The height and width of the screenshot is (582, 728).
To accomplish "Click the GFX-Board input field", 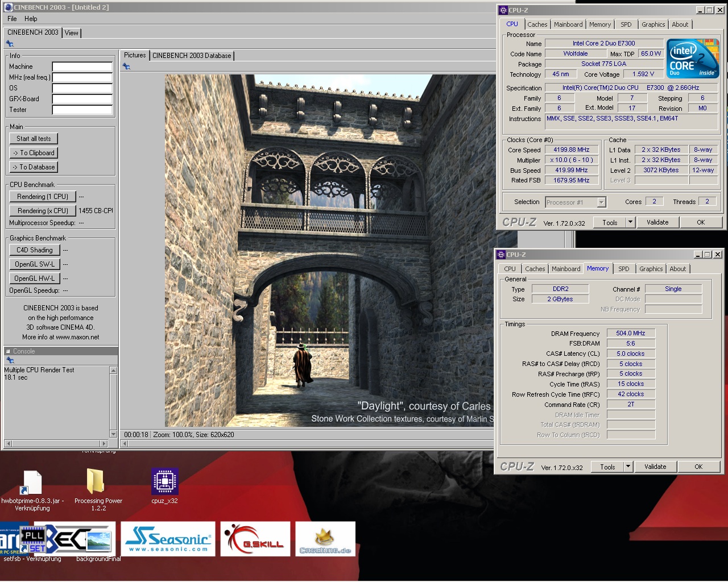I will (82, 99).
